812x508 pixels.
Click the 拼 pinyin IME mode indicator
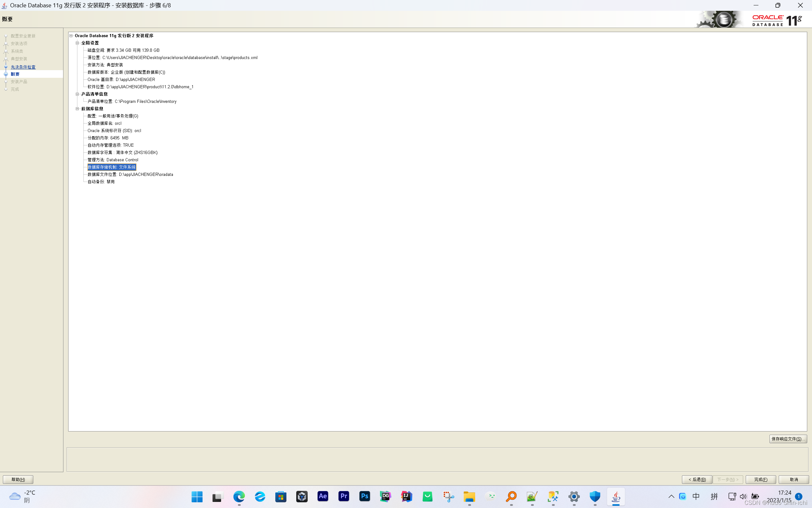tap(714, 497)
